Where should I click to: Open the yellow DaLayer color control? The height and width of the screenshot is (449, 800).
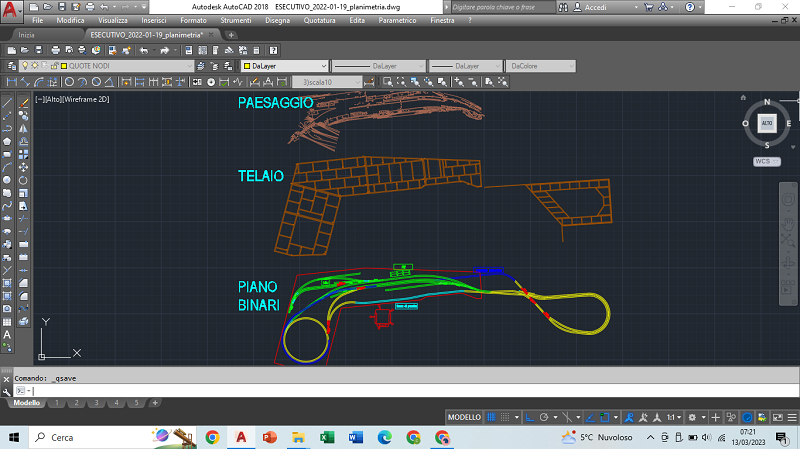(286, 66)
